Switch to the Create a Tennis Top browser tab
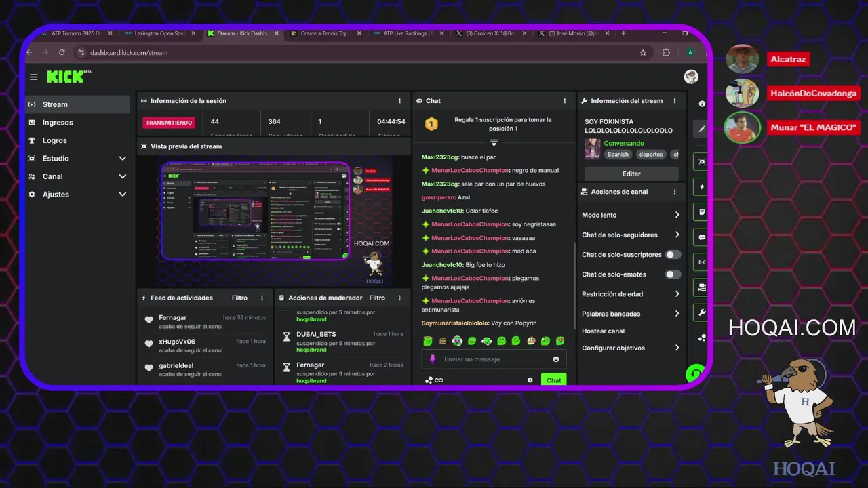This screenshot has height=488, width=868. click(x=323, y=33)
